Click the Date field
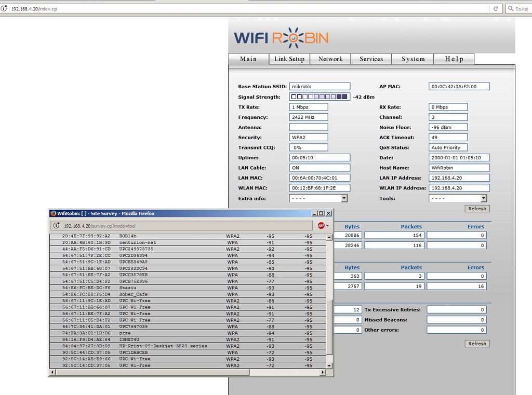 tap(459, 158)
